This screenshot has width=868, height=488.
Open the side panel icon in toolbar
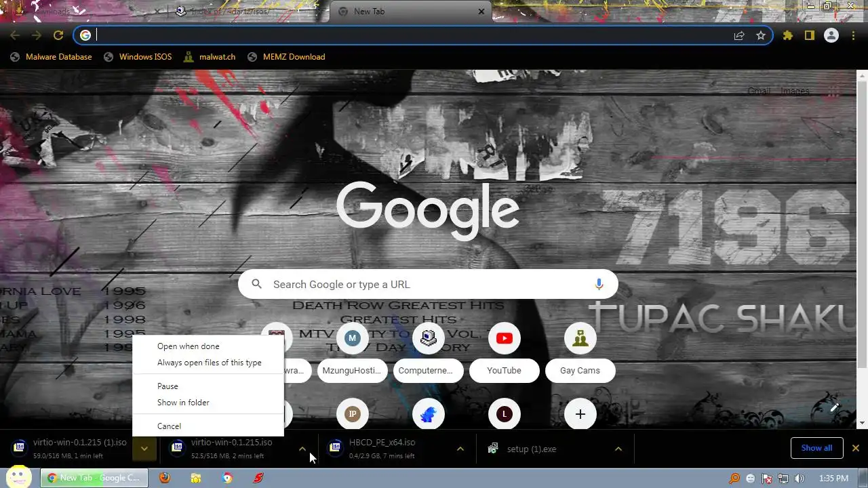[x=810, y=35]
